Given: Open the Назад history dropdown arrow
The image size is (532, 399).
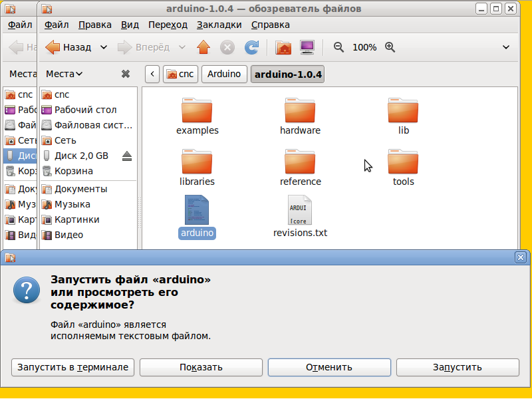Looking at the screenshot, I should [x=104, y=47].
